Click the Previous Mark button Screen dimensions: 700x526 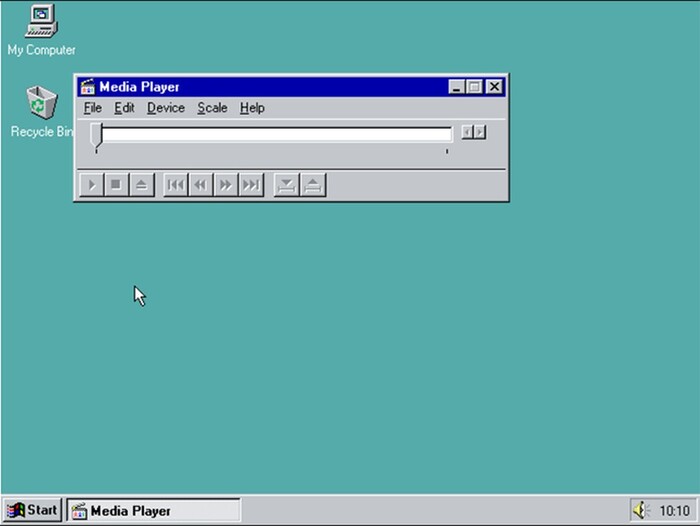(x=175, y=185)
